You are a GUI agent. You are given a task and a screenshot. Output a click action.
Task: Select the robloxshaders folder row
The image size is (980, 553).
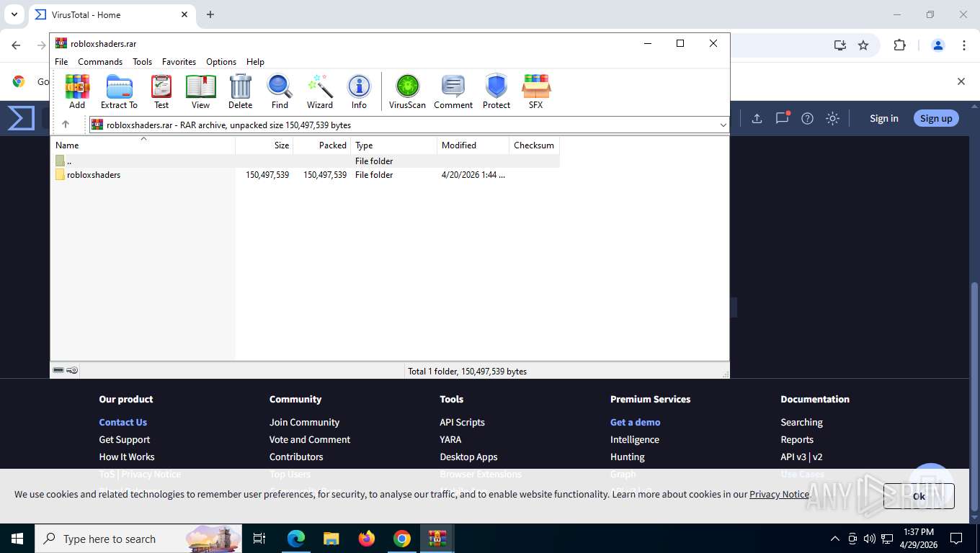pos(305,175)
